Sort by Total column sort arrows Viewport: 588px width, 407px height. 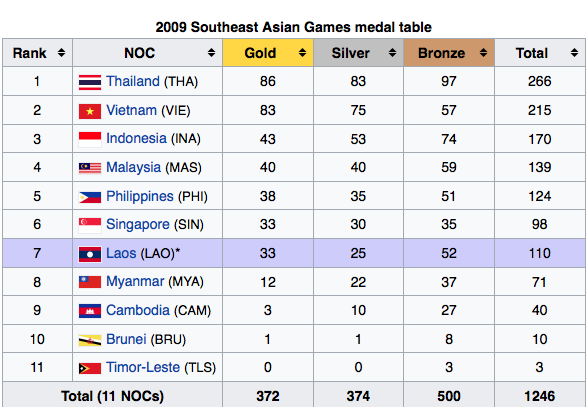574,53
